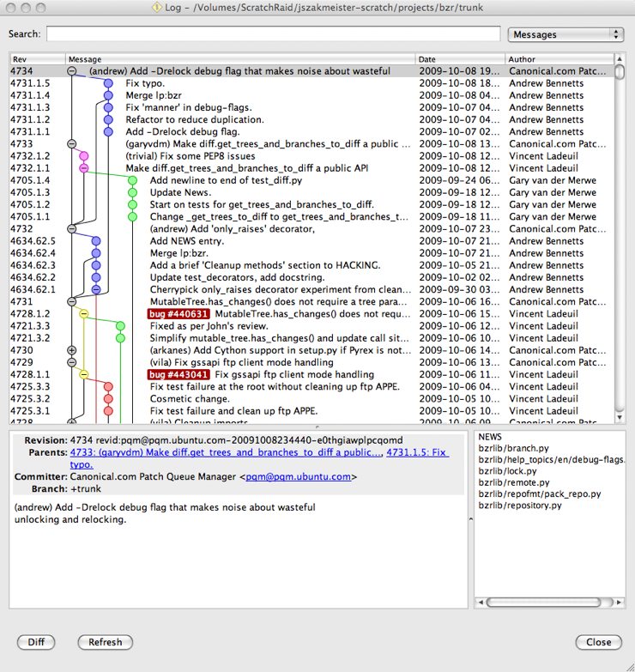635x672 pixels.
Task: Collapse yellow node of revision 4728.1.1
Action: pyautogui.click(x=84, y=374)
